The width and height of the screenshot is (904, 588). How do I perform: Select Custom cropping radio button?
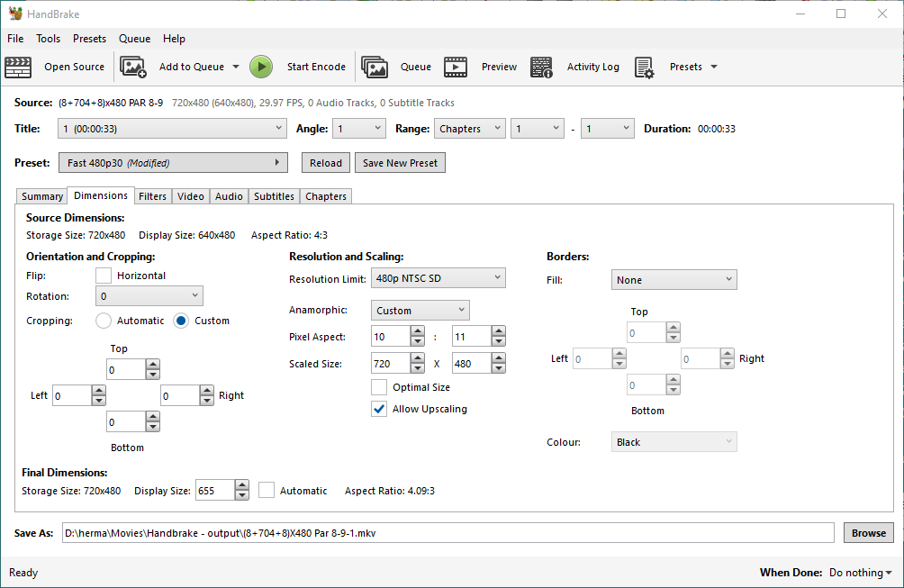click(x=181, y=321)
